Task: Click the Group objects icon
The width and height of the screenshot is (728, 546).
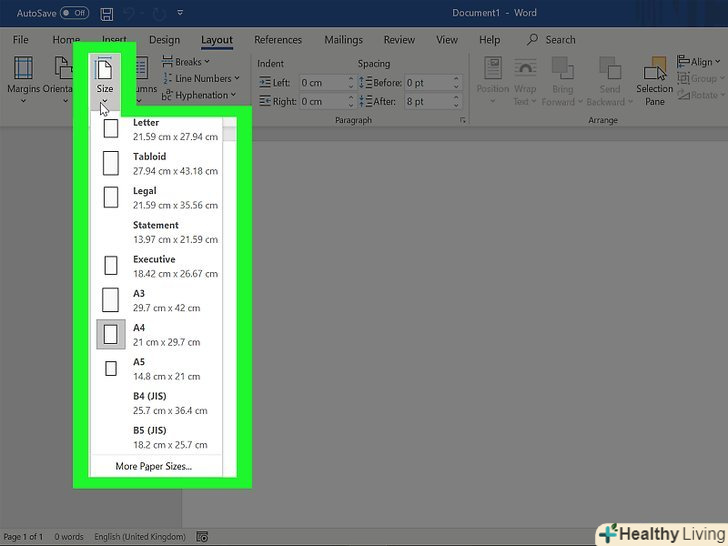Action: click(x=683, y=78)
